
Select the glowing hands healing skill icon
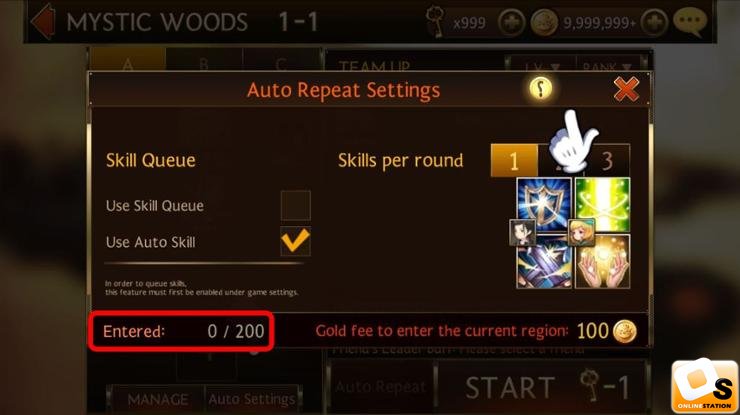[x=603, y=261]
